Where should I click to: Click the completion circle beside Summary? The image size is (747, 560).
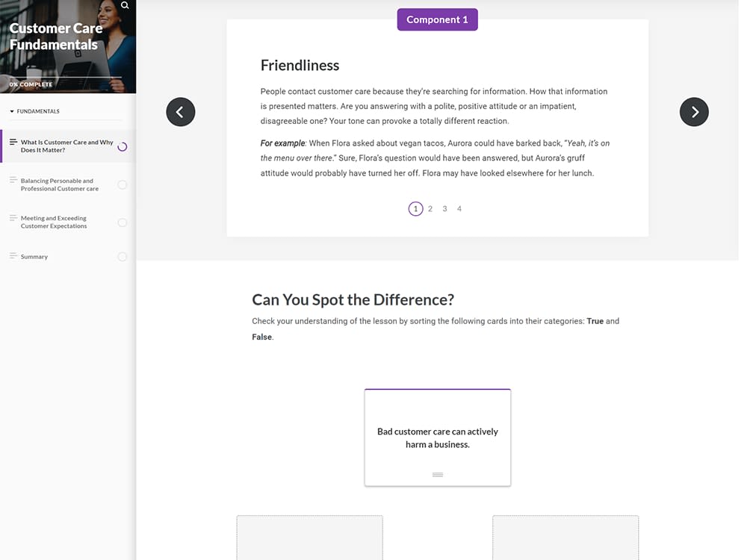[x=123, y=256]
